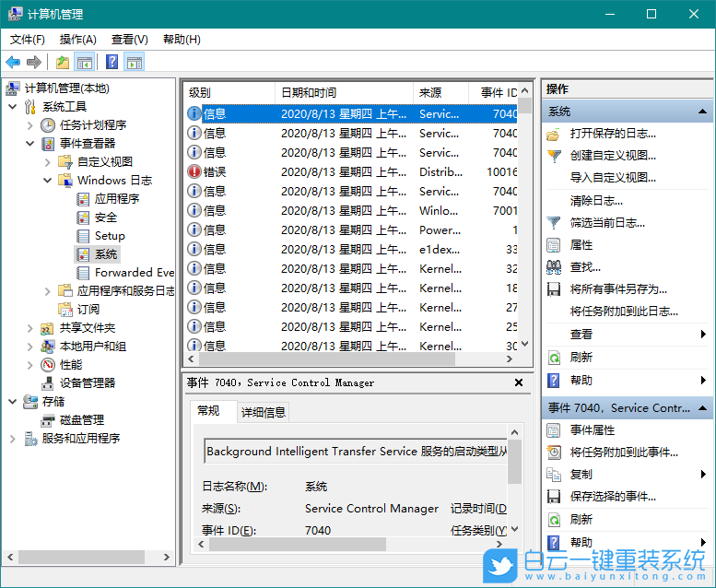Click 将任务附加到此日志... action
716x588 pixels.
[624, 312]
